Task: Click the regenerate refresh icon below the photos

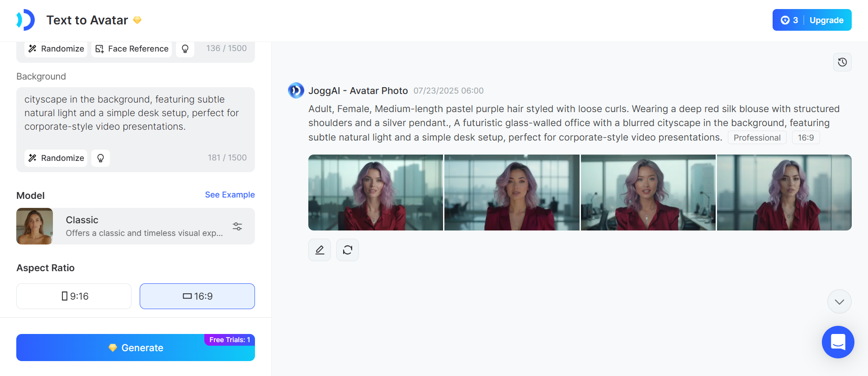Action: coord(348,250)
